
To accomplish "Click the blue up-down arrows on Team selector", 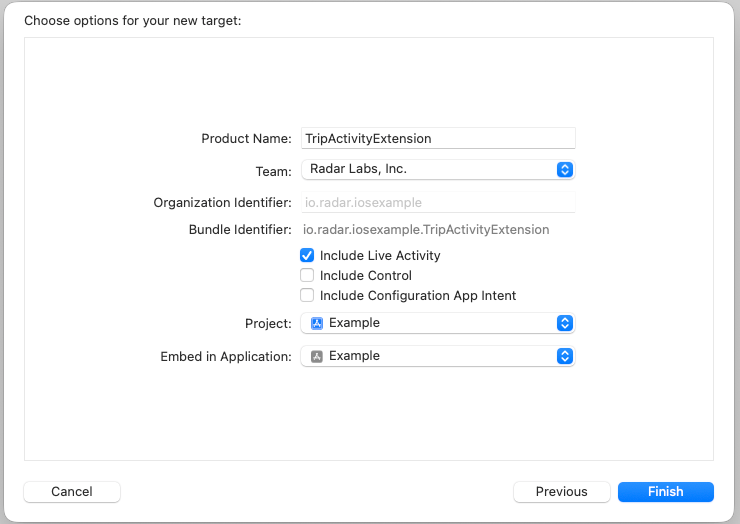I will tap(565, 169).
